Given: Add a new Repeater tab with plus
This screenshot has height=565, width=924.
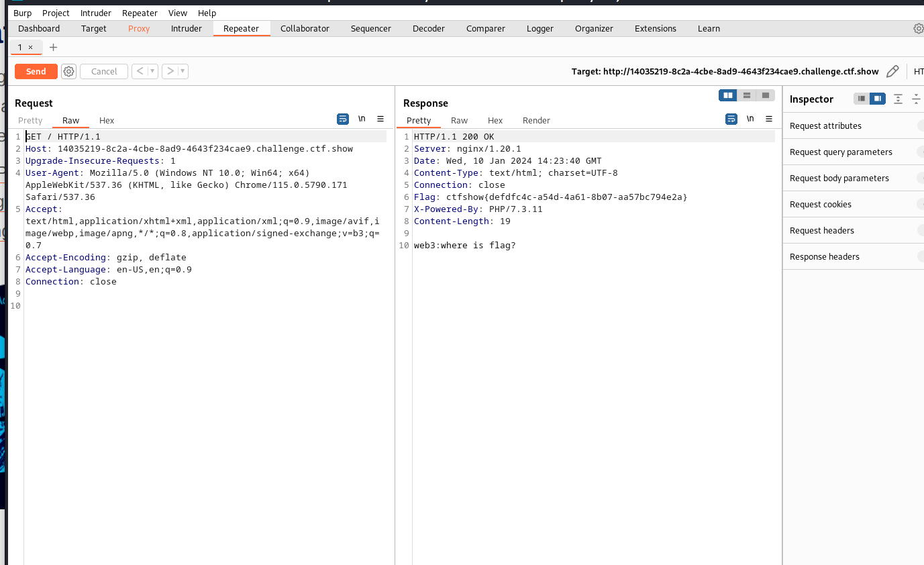Looking at the screenshot, I should 54,47.
